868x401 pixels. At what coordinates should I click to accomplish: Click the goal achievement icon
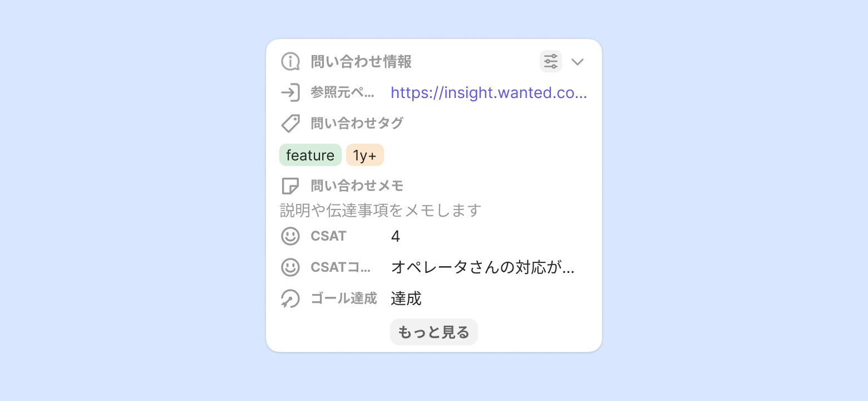pos(290,299)
